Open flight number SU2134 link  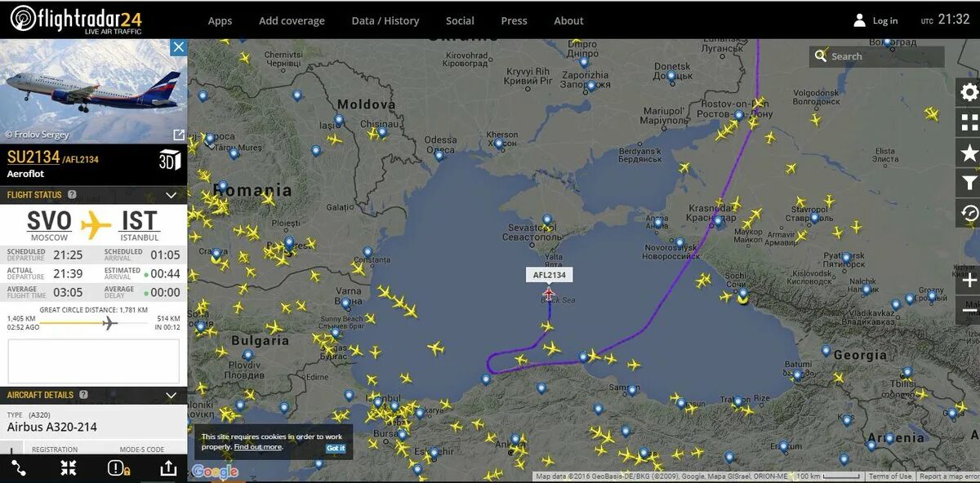point(33,157)
